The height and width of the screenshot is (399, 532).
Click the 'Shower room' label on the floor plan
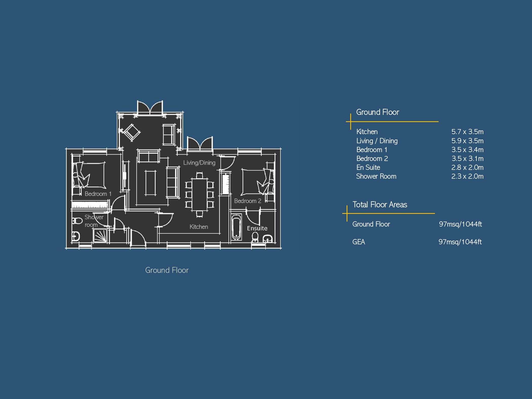(94, 221)
